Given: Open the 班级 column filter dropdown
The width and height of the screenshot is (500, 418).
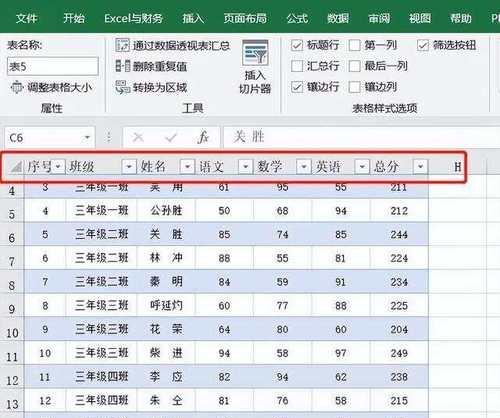Looking at the screenshot, I should (x=129, y=166).
